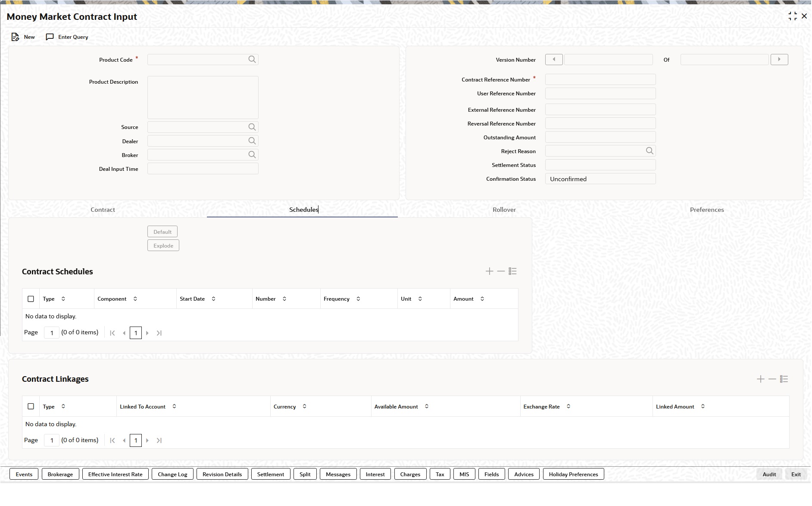Open Effective Interest Rate subscreen
812x506 pixels.
[x=116, y=474]
